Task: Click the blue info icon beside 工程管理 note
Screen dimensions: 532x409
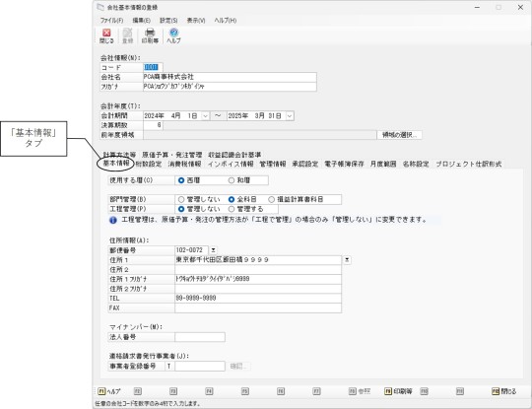Action: 113,220
